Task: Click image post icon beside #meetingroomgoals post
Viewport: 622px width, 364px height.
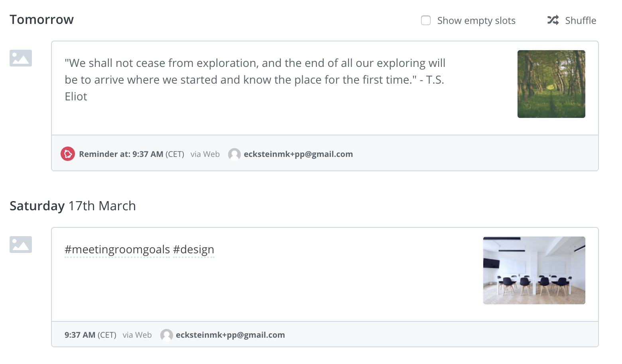Action: [x=21, y=245]
